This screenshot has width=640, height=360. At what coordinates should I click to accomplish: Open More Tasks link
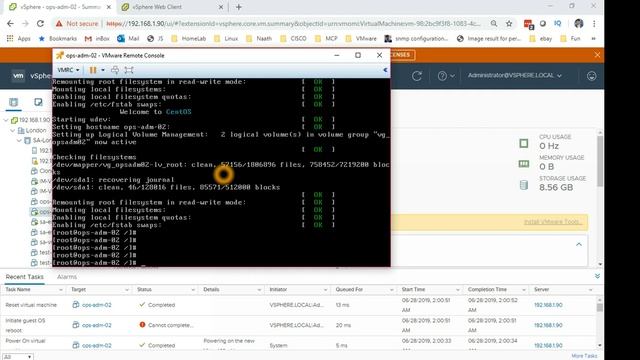(584, 356)
